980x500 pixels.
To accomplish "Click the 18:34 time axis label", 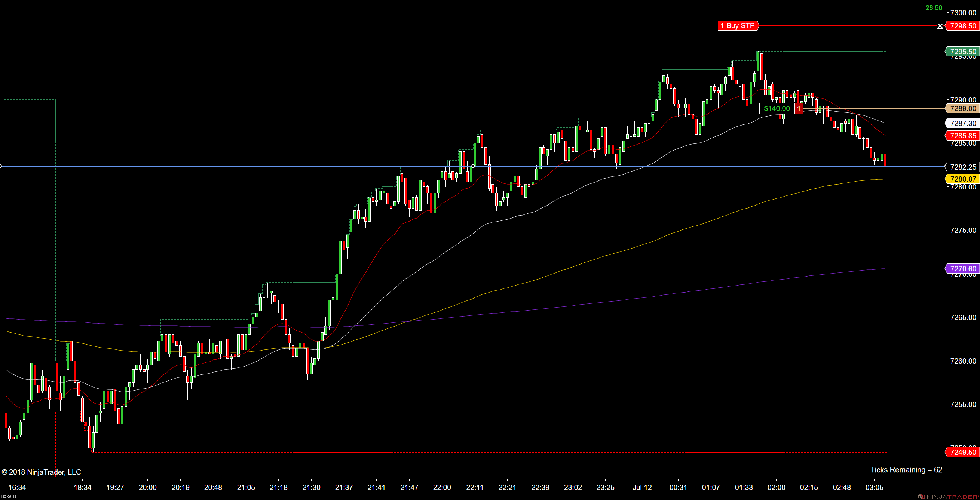I will pos(83,487).
